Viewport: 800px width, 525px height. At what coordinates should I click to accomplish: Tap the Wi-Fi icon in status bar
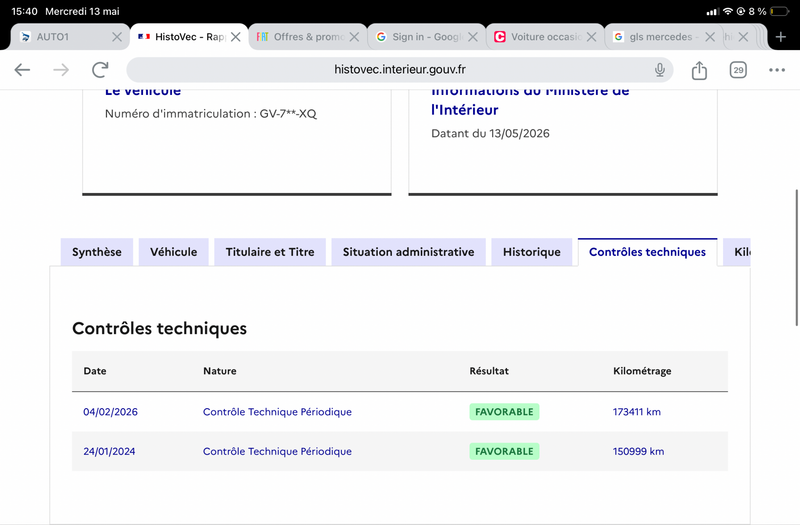pyautogui.click(x=728, y=11)
